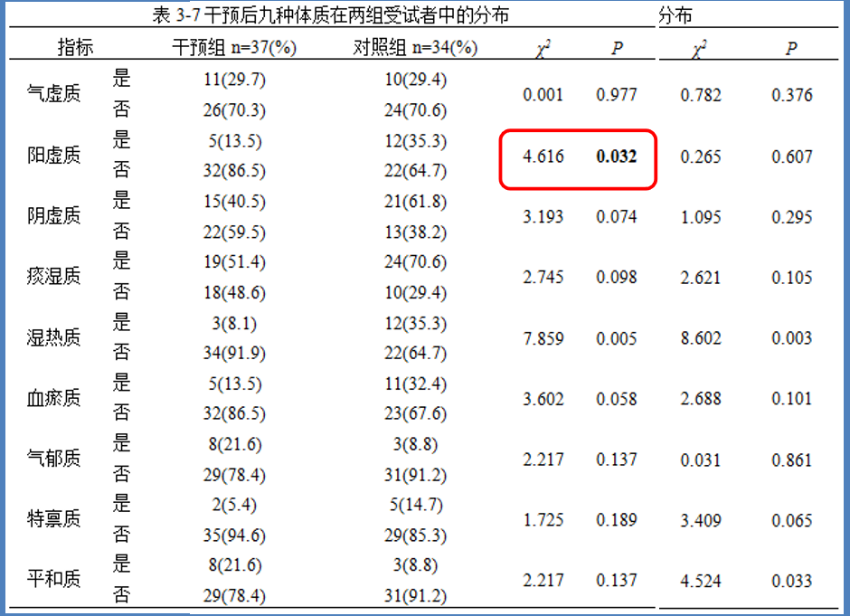Screen dimensions: 850x616
Task: Select the 指标 column header
Action: (76, 48)
